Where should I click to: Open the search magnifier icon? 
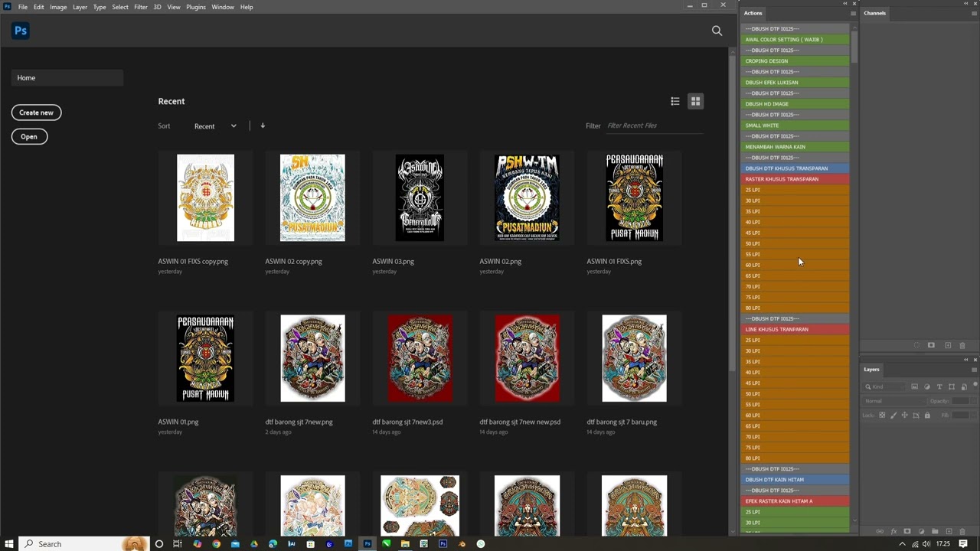pos(717,31)
